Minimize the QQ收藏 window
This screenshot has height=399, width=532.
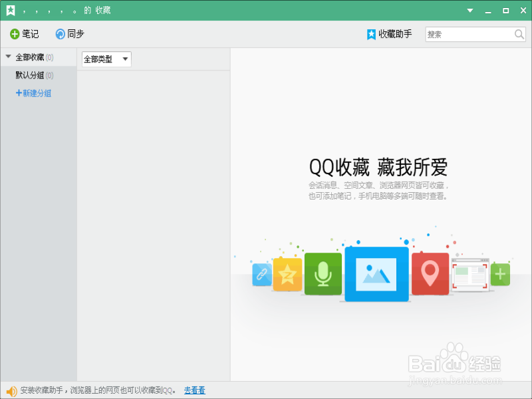[x=488, y=11]
